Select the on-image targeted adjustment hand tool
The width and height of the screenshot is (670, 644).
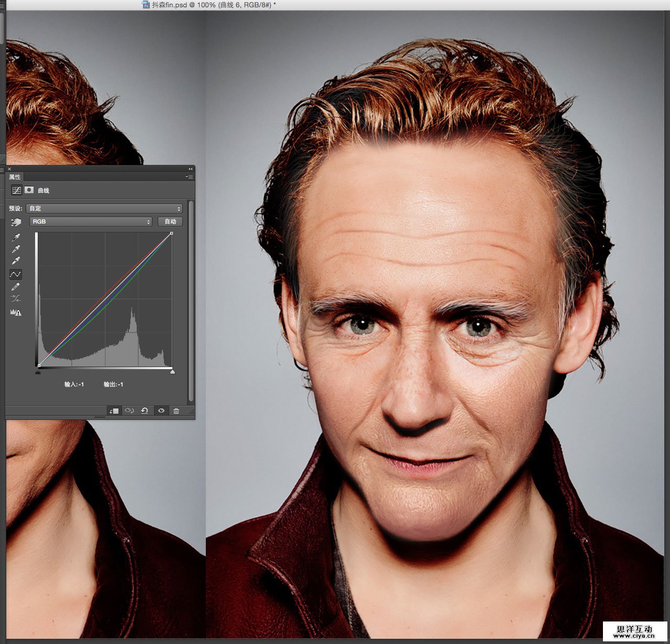(x=15, y=223)
